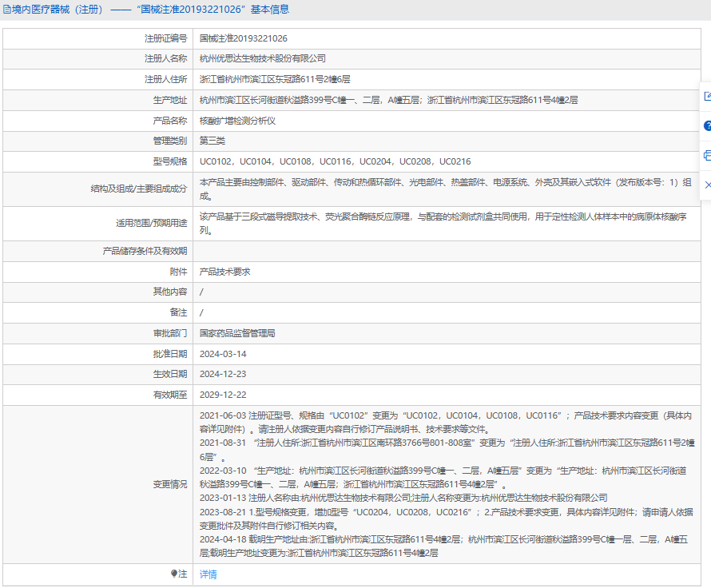Click management class value 第三类
The width and height of the screenshot is (711, 588).
[x=213, y=141]
